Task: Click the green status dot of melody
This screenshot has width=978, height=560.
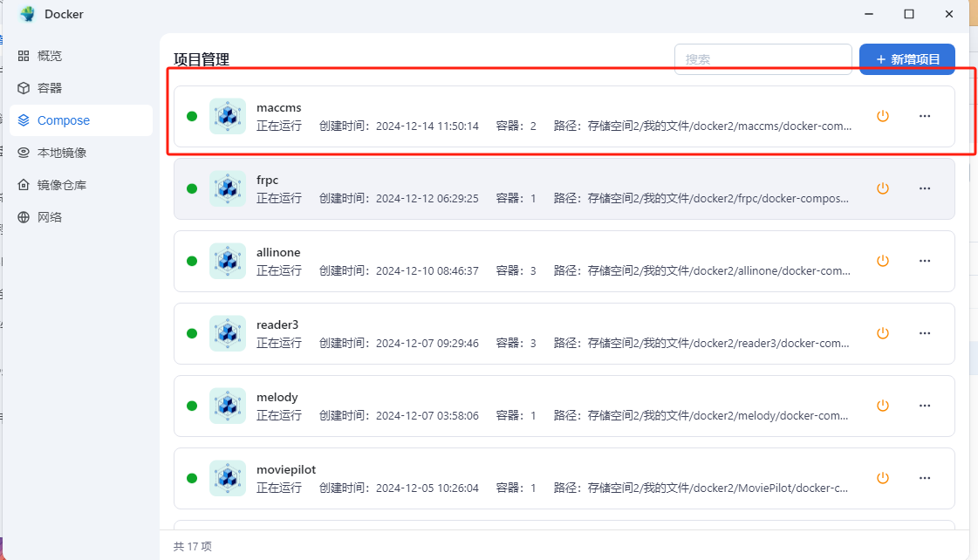Action: (x=192, y=406)
